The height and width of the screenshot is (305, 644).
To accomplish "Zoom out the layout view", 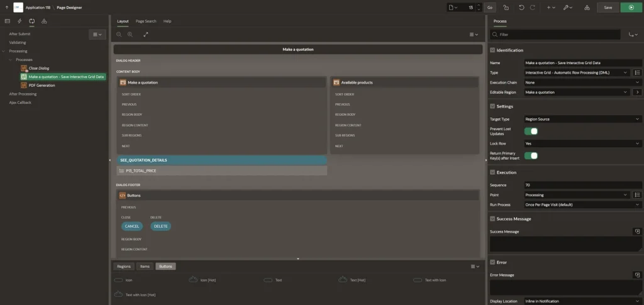I will (x=119, y=35).
